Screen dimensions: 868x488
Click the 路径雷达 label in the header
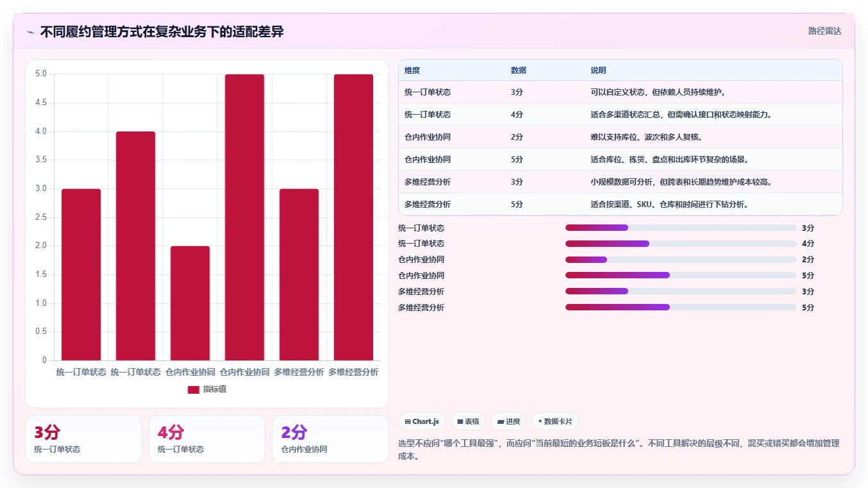(x=824, y=31)
